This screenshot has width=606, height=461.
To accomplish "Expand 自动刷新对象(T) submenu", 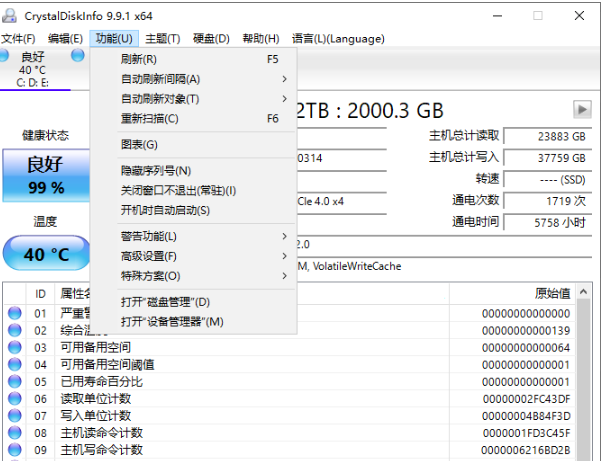I will (x=193, y=99).
